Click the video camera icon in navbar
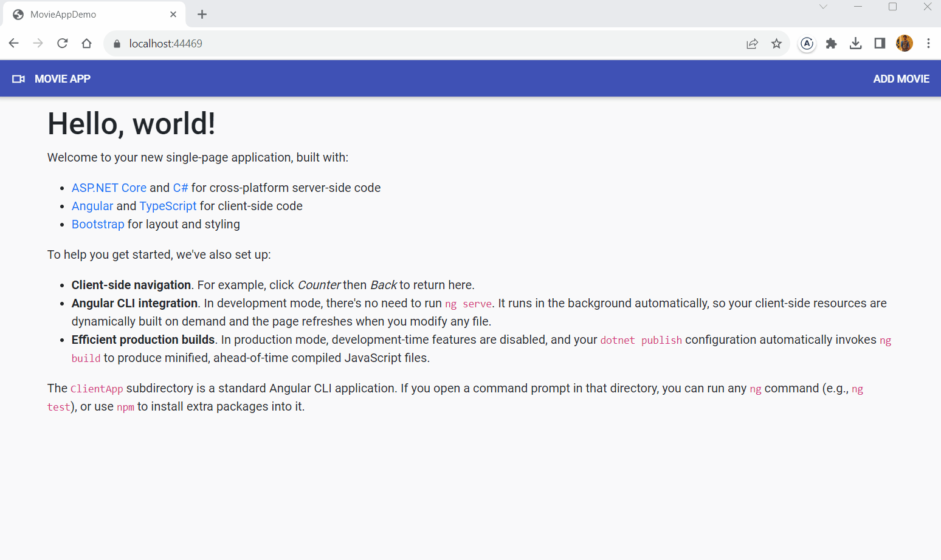Screen dimensions: 941x560 (x=18, y=79)
